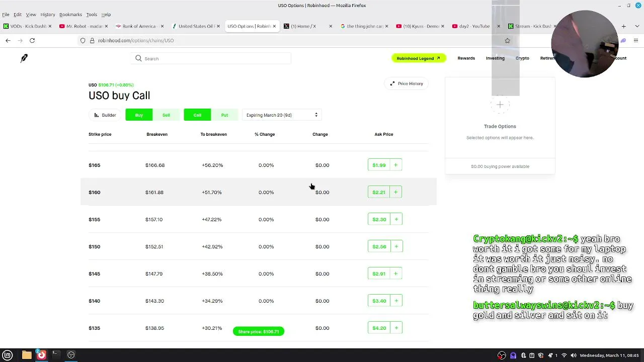Add the $135 strike call

(396, 328)
